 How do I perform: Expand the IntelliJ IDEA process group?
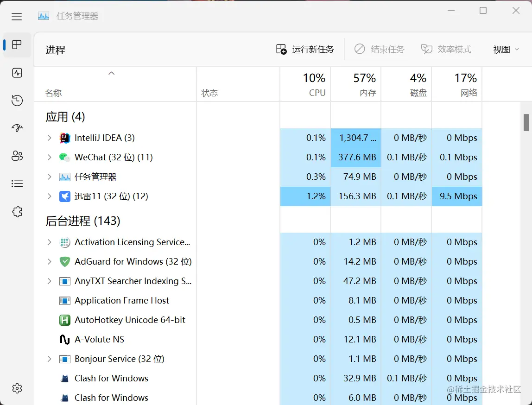tap(49, 138)
